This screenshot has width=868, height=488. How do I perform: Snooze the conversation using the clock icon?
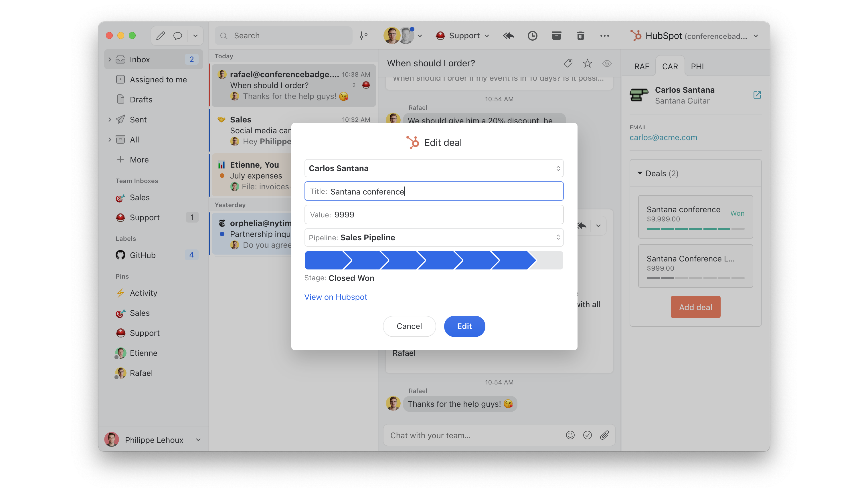coord(532,35)
